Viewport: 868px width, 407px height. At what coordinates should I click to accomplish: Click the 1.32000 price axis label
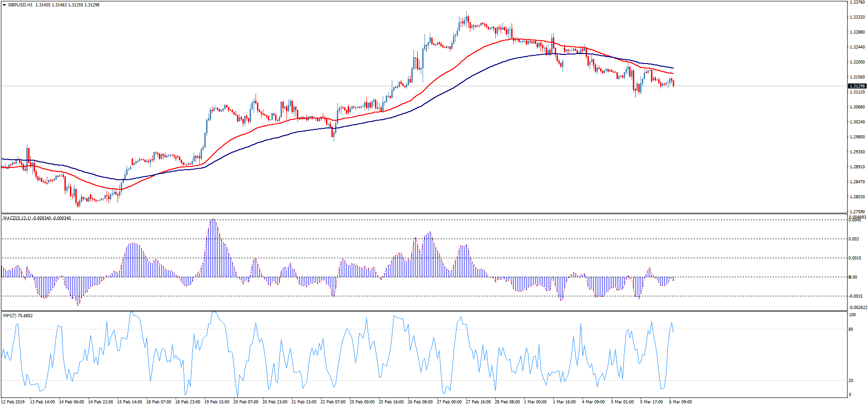[857, 62]
